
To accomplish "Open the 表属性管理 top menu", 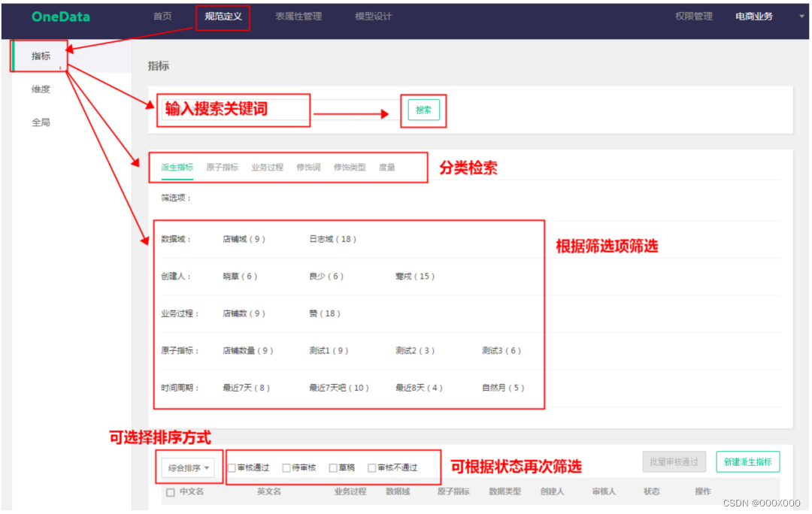I will click(298, 17).
